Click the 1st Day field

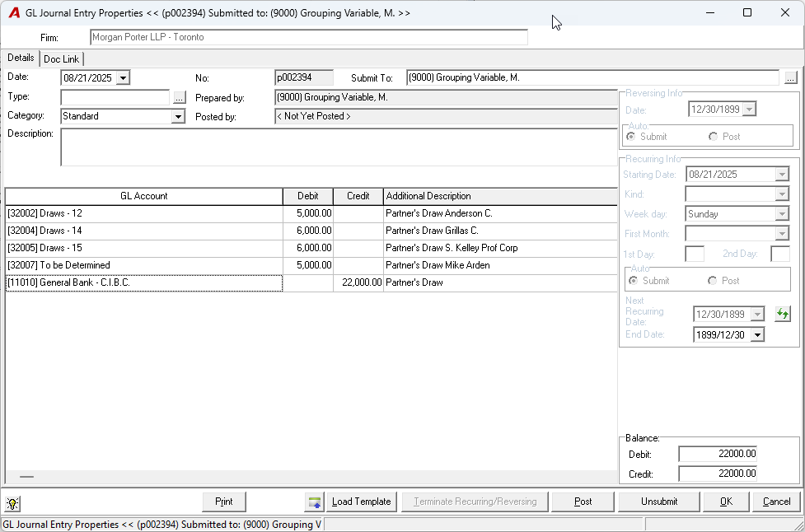[695, 254]
